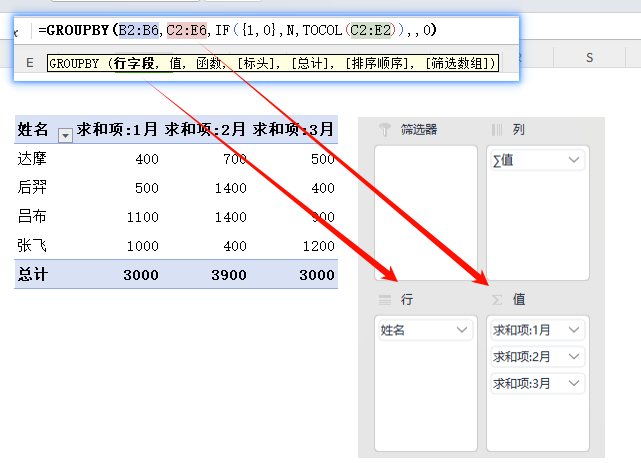Click the 行字段 argument in GROUPBY tooltip
641x463 pixels.
point(134,63)
